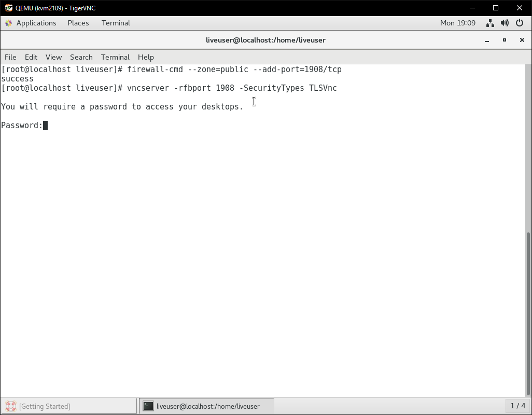Open the Mon 19:09 clock calendar
The height and width of the screenshot is (415, 532).
click(x=457, y=23)
